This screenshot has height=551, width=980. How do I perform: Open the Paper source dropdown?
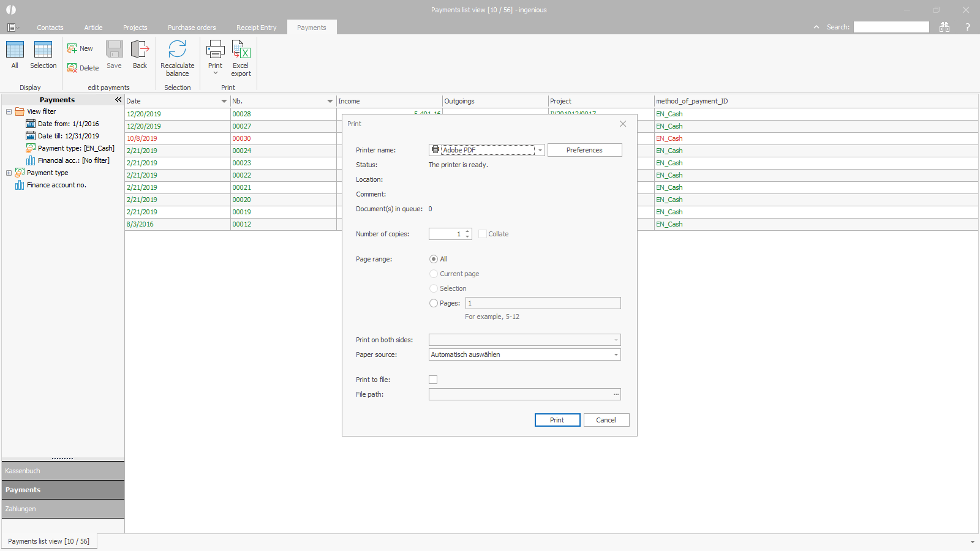(x=616, y=354)
